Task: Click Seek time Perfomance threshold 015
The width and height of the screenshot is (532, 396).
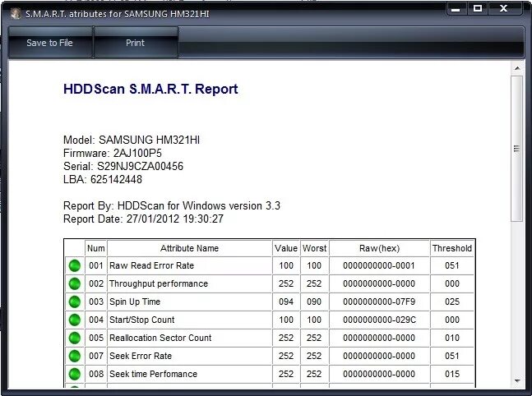Action: (452, 374)
